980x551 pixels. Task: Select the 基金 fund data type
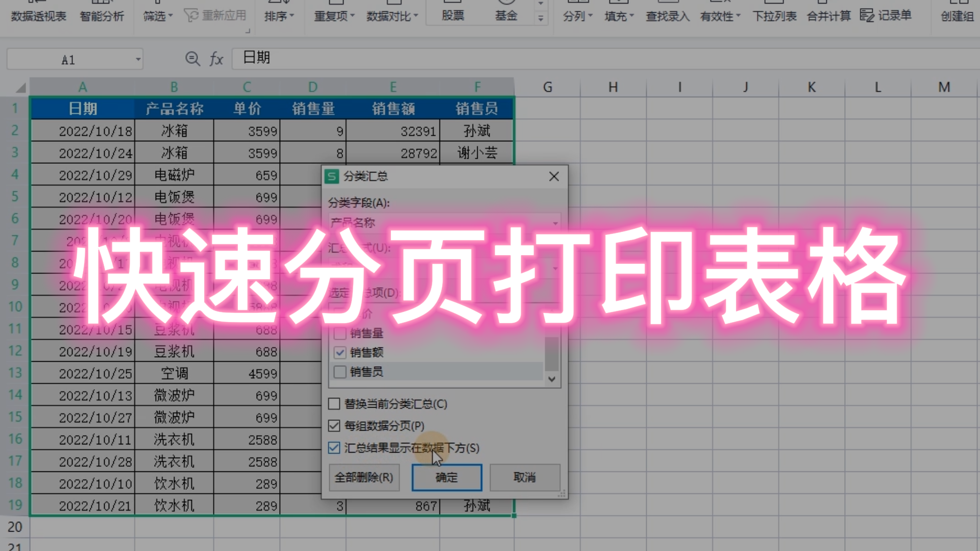506,16
